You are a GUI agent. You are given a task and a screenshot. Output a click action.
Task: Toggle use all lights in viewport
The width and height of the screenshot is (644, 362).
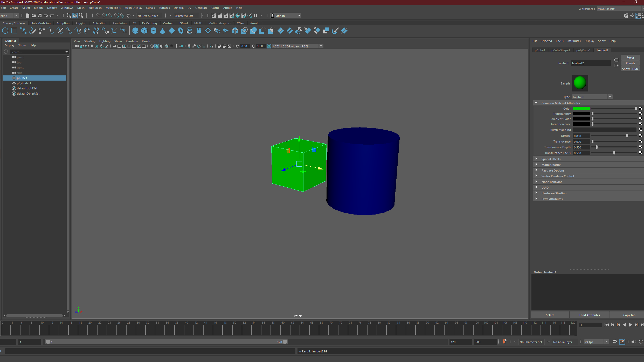[x=176, y=46]
